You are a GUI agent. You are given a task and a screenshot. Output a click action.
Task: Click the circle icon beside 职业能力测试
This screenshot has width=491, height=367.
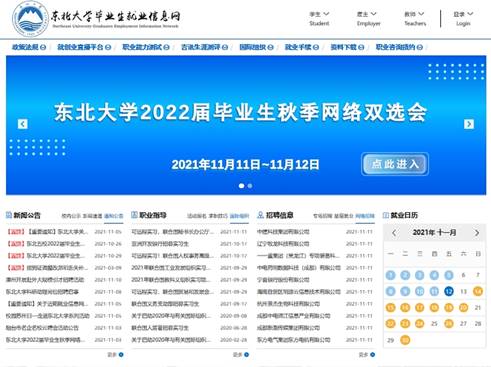pos(166,47)
